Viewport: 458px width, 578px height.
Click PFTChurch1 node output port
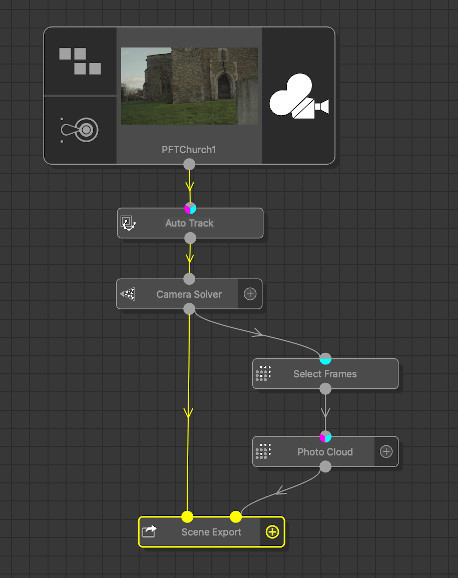click(x=189, y=164)
